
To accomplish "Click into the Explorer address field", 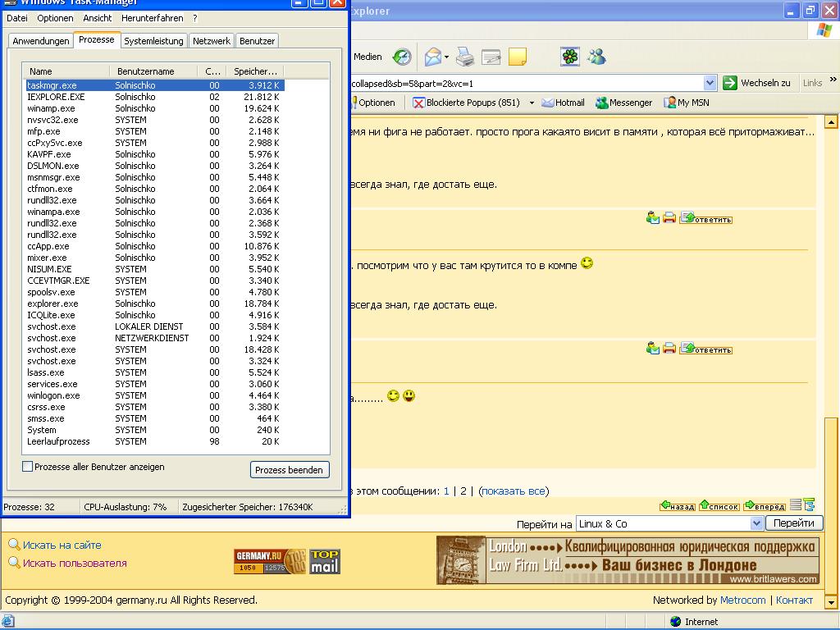I will point(527,83).
